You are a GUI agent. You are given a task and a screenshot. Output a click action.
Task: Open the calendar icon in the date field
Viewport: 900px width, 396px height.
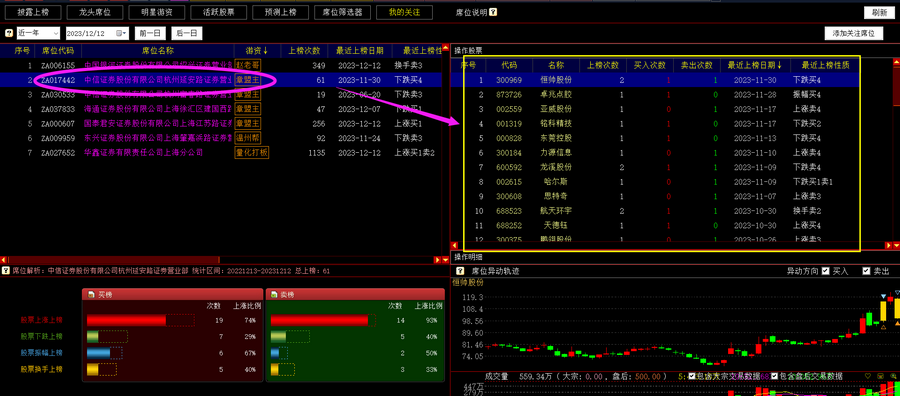point(119,33)
